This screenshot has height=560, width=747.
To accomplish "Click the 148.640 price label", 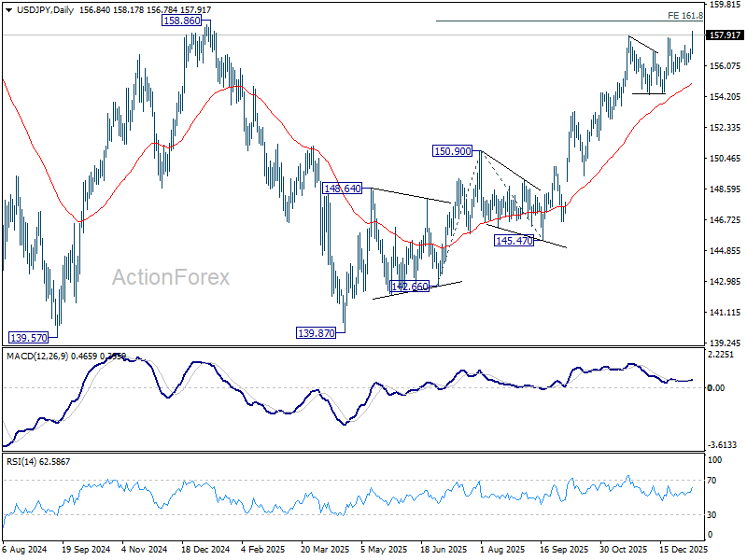I will click(x=342, y=189).
